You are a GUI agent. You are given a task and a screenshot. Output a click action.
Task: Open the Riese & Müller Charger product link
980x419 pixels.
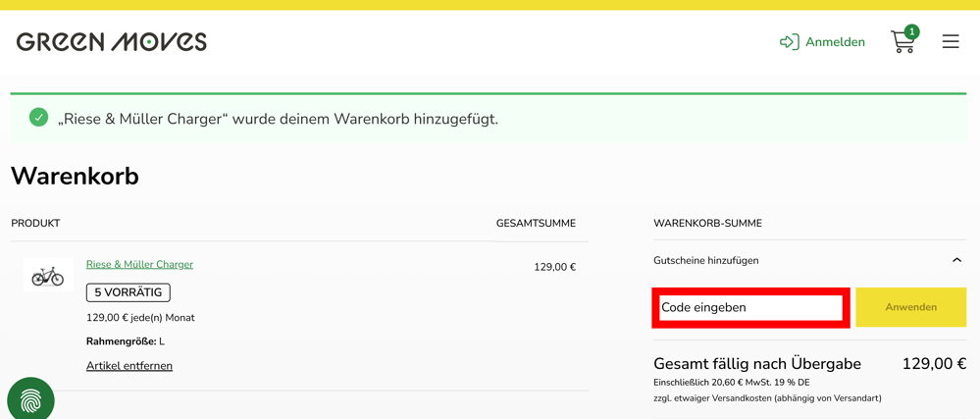click(x=139, y=265)
